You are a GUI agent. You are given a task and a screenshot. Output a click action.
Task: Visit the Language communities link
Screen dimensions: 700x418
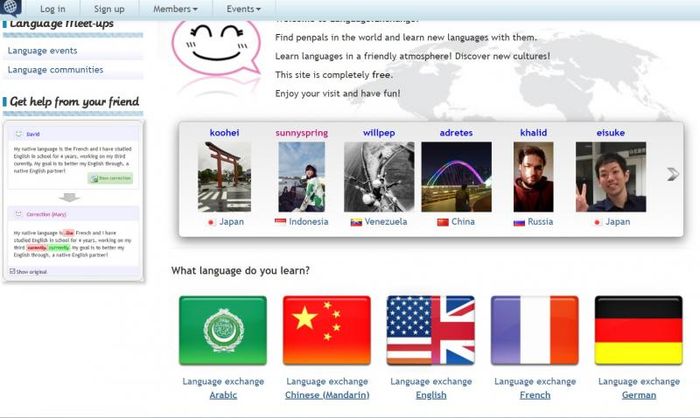pyautogui.click(x=55, y=70)
